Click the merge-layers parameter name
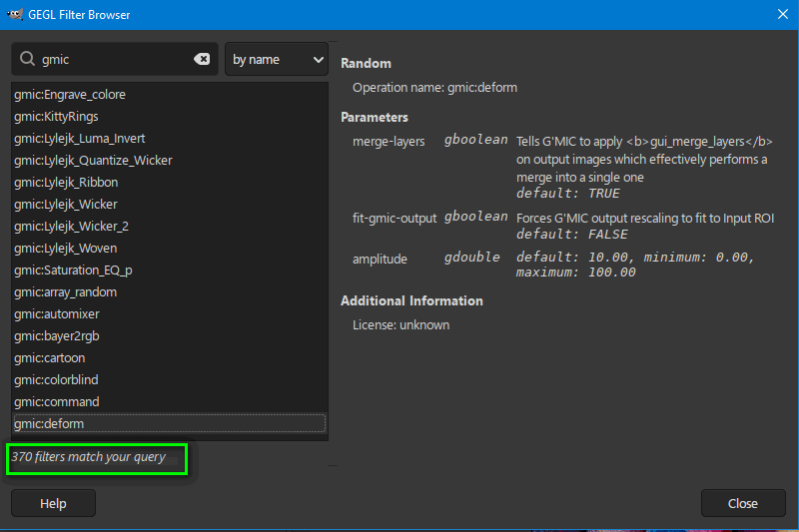 (x=389, y=142)
